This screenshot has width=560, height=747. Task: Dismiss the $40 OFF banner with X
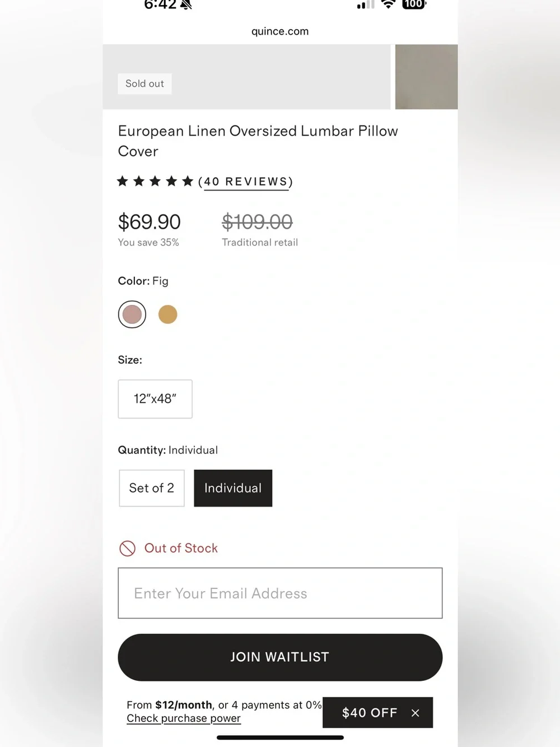point(416,713)
